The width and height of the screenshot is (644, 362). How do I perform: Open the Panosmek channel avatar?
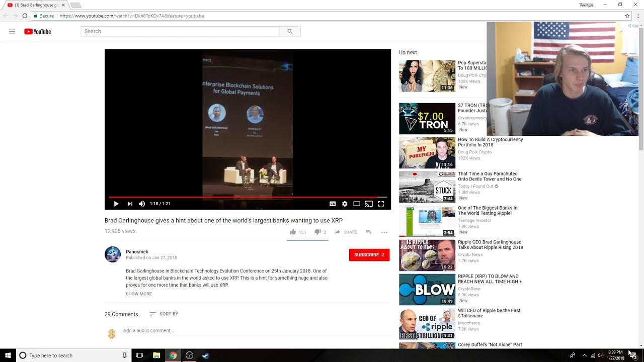pyautogui.click(x=113, y=254)
